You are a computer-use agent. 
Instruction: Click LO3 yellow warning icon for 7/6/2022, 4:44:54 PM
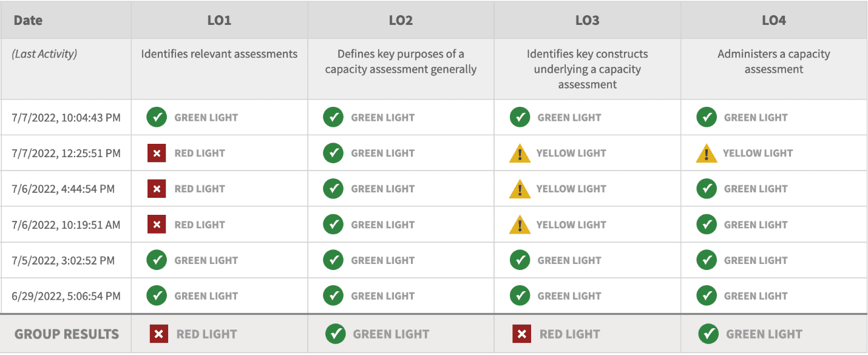tap(520, 189)
